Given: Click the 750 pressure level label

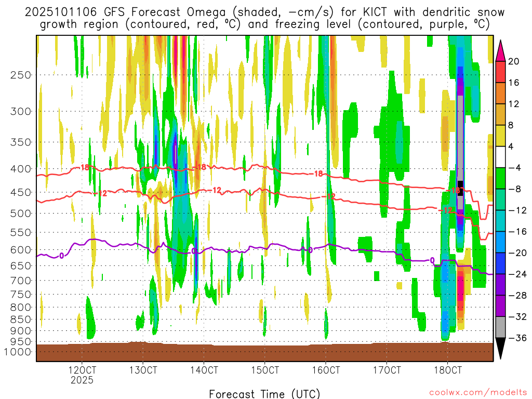Looking at the screenshot, I should (x=21, y=295).
